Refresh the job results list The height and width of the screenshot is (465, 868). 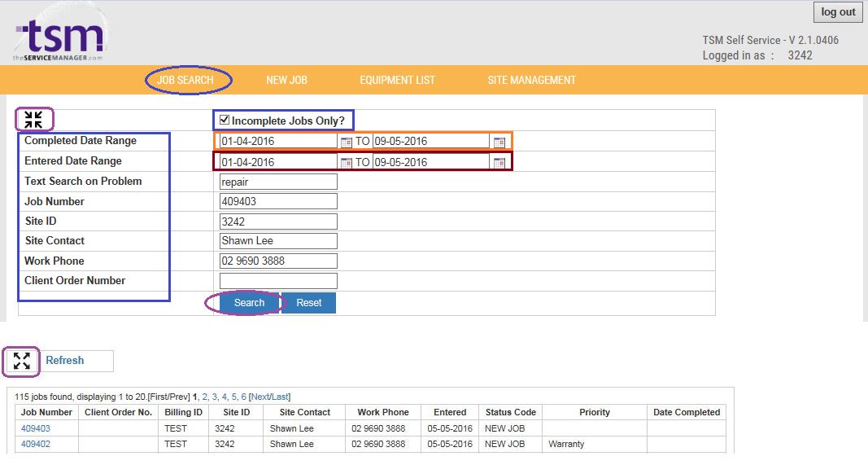click(x=64, y=360)
